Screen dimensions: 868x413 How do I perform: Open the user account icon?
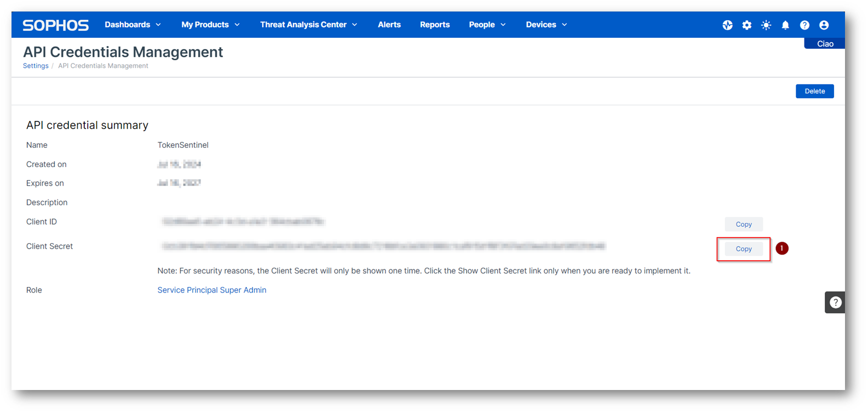point(824,25)
